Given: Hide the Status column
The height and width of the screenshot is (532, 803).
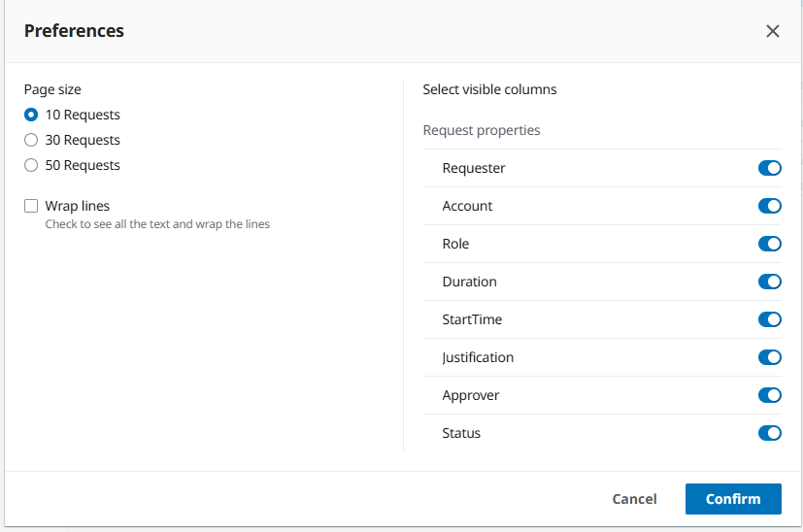Looking at the screenshot, I should [x=769, y=433].
